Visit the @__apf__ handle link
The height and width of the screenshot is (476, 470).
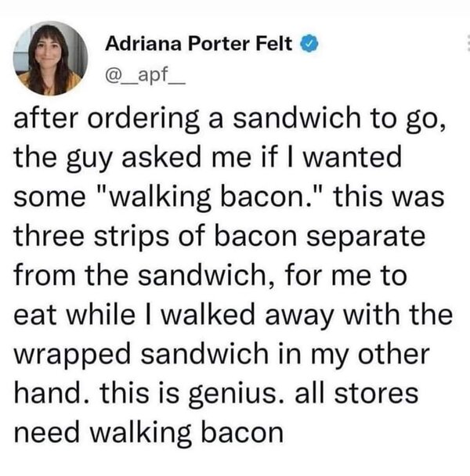145,77
